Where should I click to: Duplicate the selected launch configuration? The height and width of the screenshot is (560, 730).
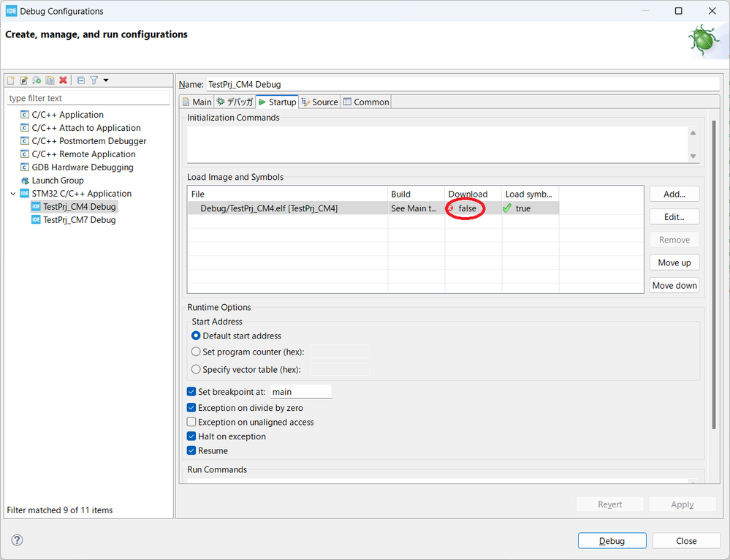coord(50,80)
